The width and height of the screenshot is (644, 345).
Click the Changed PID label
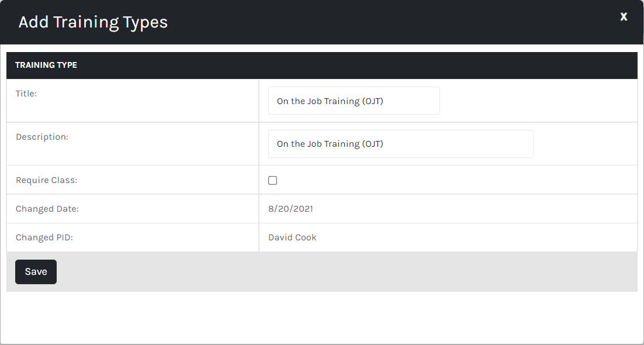(x=44, y=237)
